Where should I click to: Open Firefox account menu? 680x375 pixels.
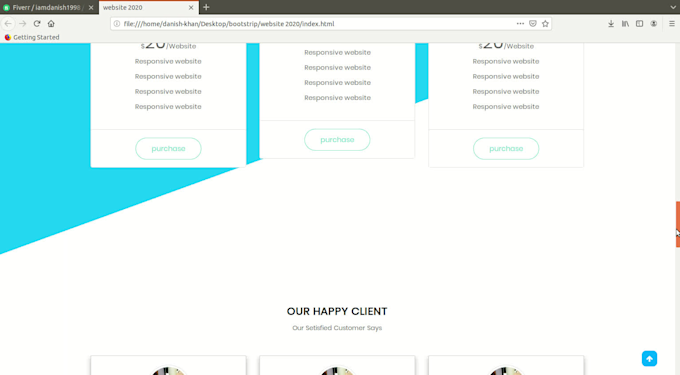654,23
